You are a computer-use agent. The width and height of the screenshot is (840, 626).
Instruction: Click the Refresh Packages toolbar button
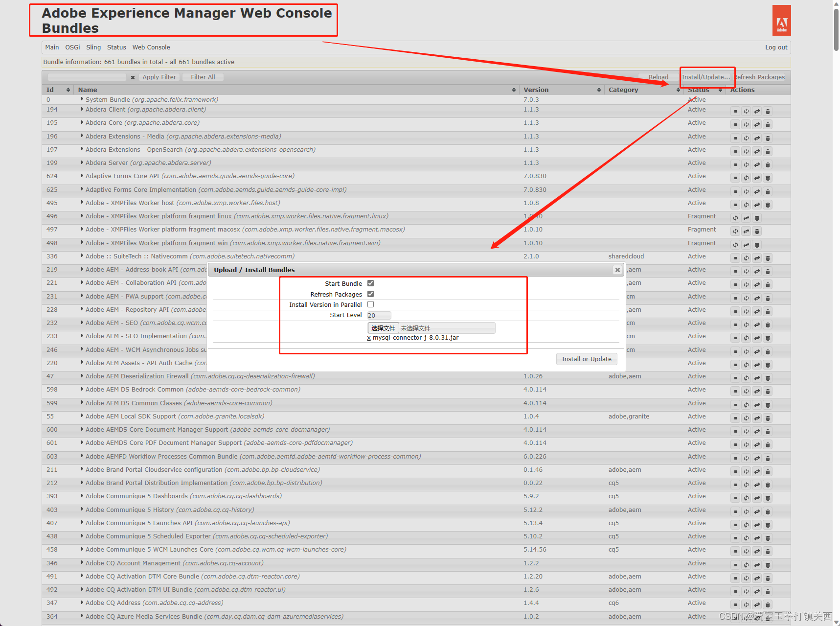759,77
